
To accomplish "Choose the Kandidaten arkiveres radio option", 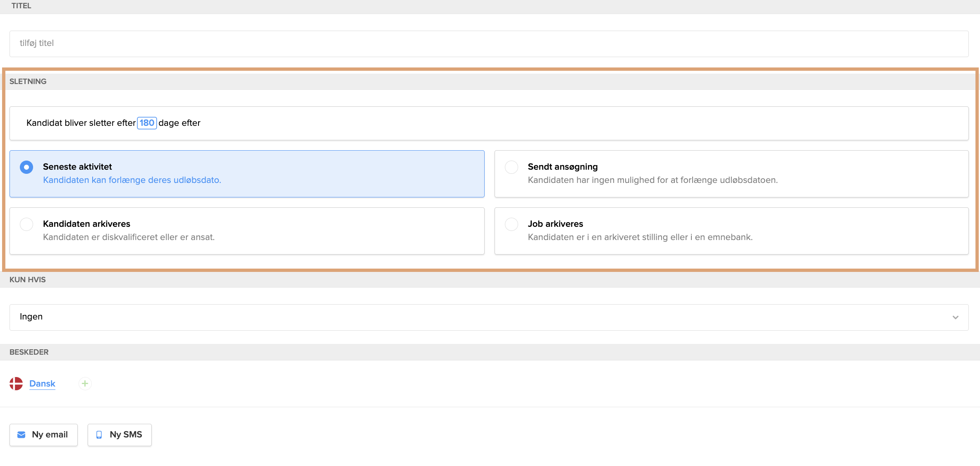I will click(x=26, y=224).
